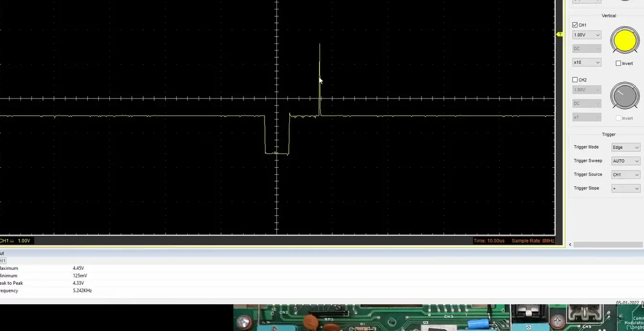Click the Frequency value 5.242KHz
Viewport: 644px width, 331px height.
click(82, 290)
